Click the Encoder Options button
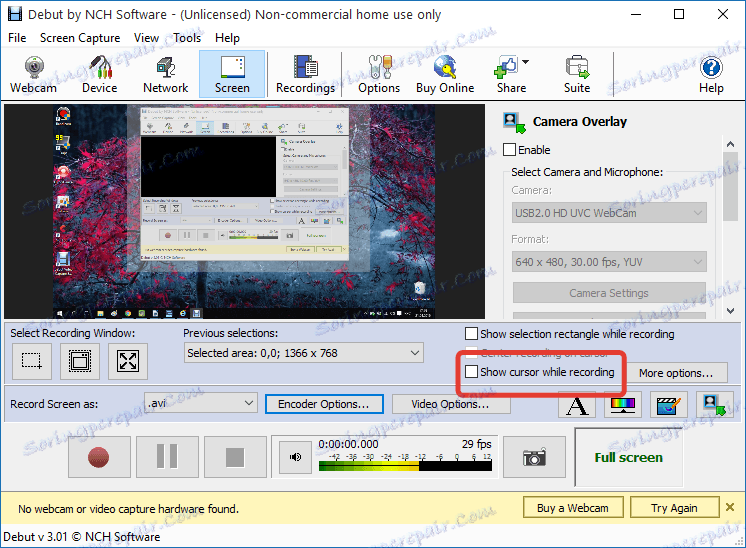This screenshot has height=548, width=746. click(x=324, y=404)
